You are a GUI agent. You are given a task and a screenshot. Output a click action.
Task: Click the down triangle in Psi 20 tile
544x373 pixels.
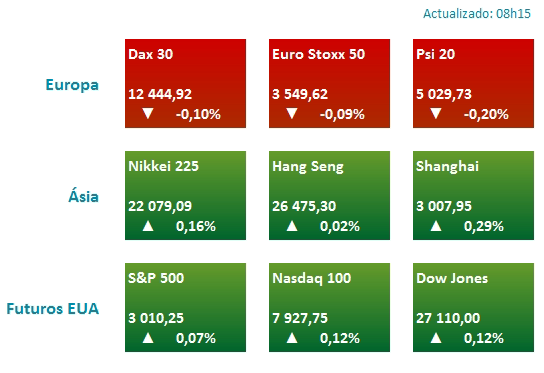coord(436,113)
